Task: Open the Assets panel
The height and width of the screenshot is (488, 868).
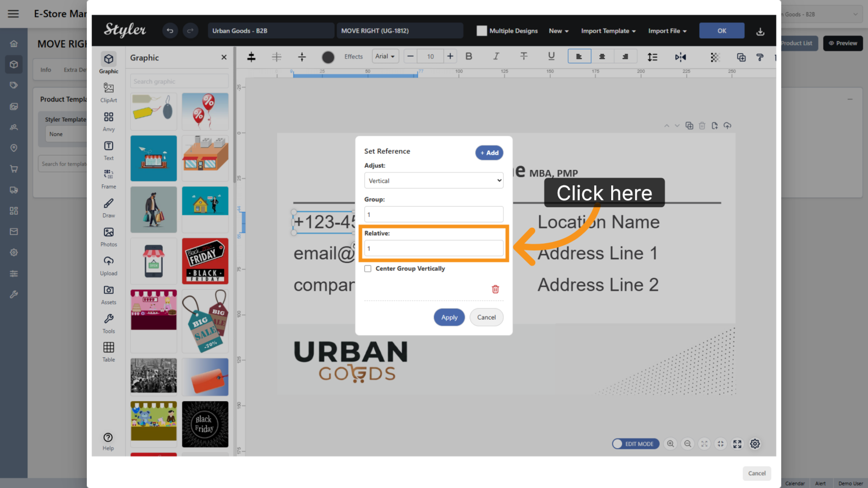Action: [109, 294]
